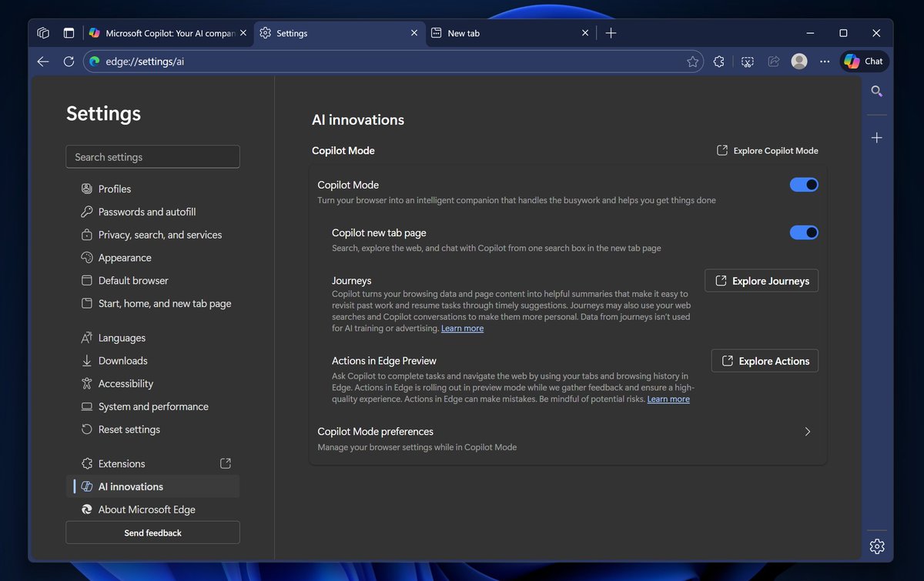Screen dimensions: 924x581
Task: Click the Send feedback button
Action: pyautogui.click(x=152, y=533)
